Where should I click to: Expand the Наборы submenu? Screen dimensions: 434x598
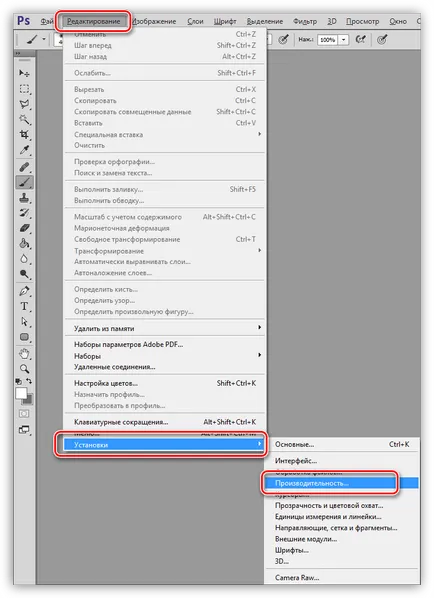click(165, 355)
